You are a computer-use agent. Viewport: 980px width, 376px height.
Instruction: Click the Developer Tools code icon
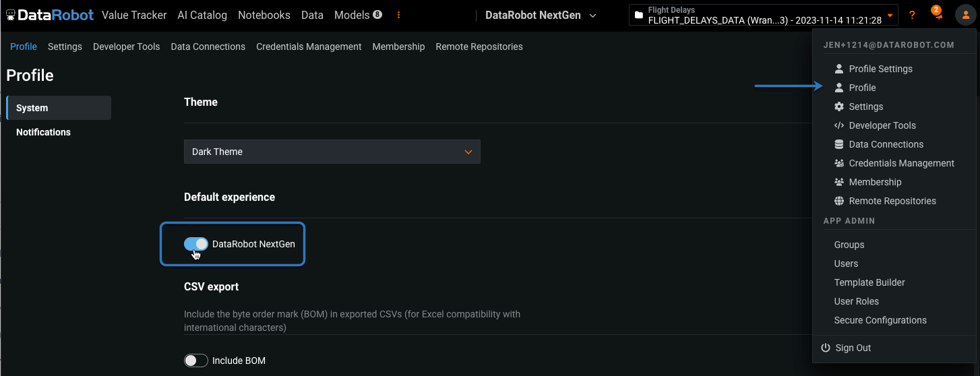tap(839, 125)
